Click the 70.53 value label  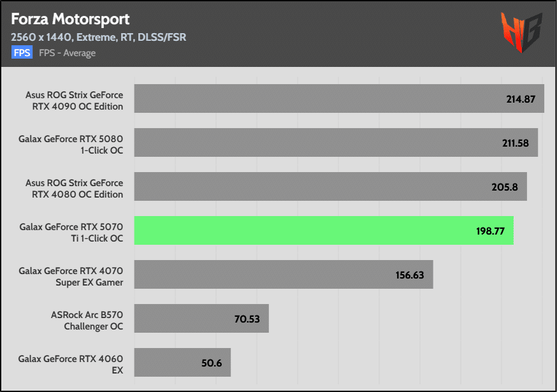pyautogui.click(x=247, y=319)
